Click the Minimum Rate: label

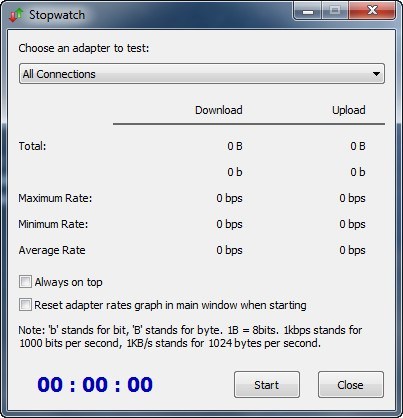coord(53,224)
